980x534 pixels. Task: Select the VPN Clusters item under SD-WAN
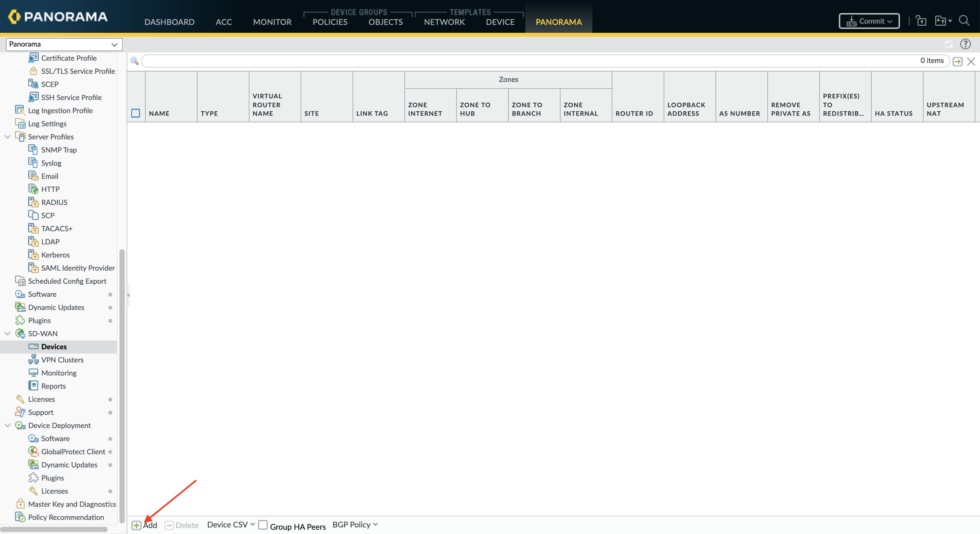coord(62,359)
